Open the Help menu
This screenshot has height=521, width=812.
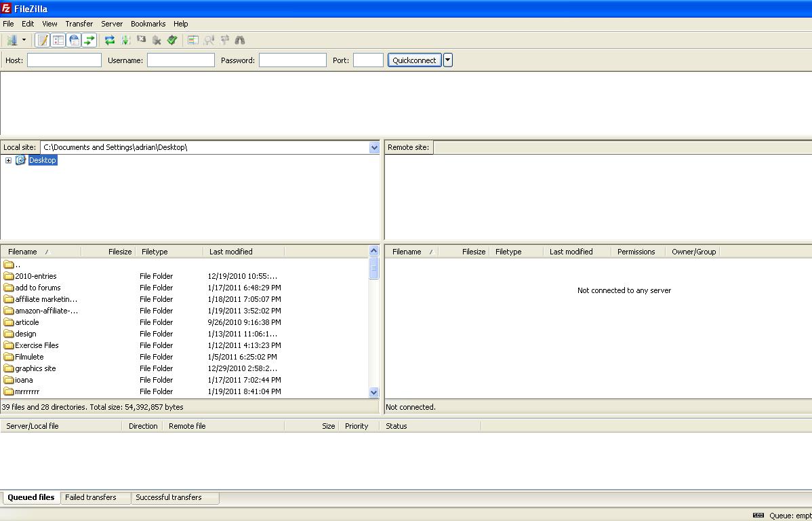click(x=181, y=24)
